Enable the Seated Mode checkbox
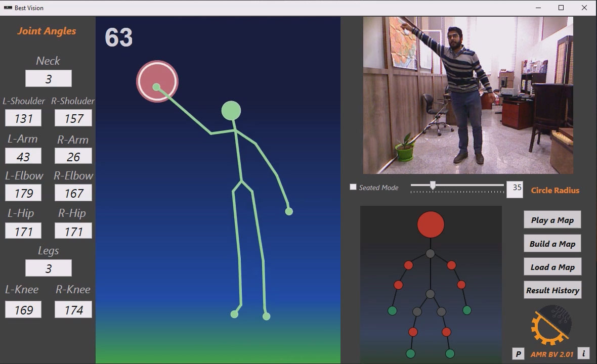Viewport: 597px width, 364px height. point(353,187)
